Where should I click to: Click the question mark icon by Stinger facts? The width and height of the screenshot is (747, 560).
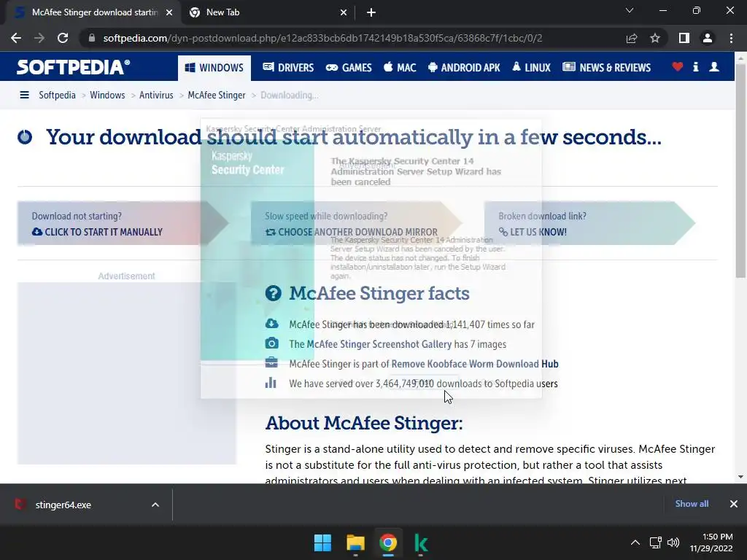click(x=273, y=293)
